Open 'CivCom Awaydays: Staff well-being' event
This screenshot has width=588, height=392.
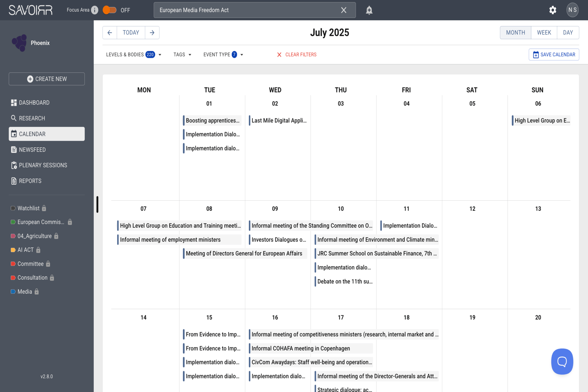[x=311, y=362]
